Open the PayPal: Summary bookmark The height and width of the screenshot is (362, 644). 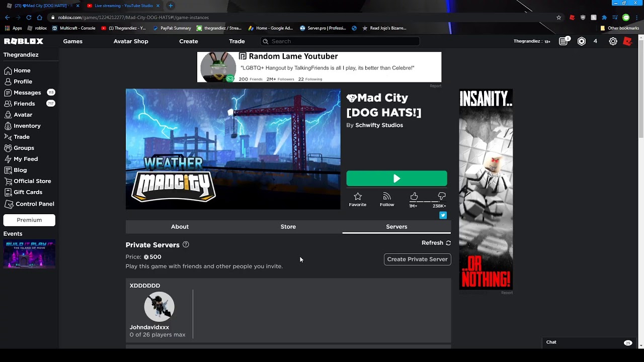pyautogui.click(x=172, y=28)
